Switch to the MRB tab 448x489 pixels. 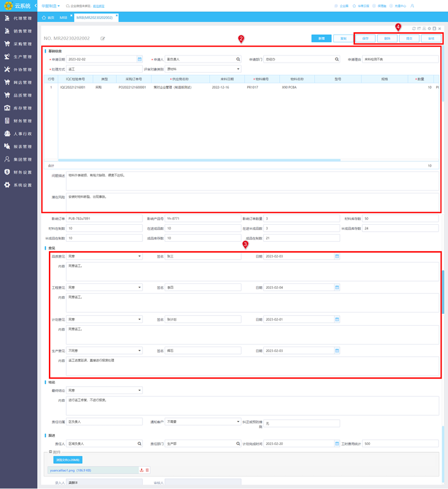pyautogui.click(x=63, y=18)
